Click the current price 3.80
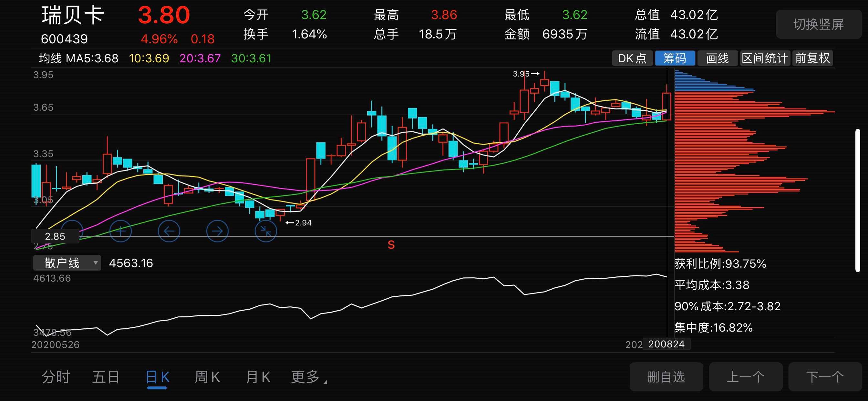 164,15
